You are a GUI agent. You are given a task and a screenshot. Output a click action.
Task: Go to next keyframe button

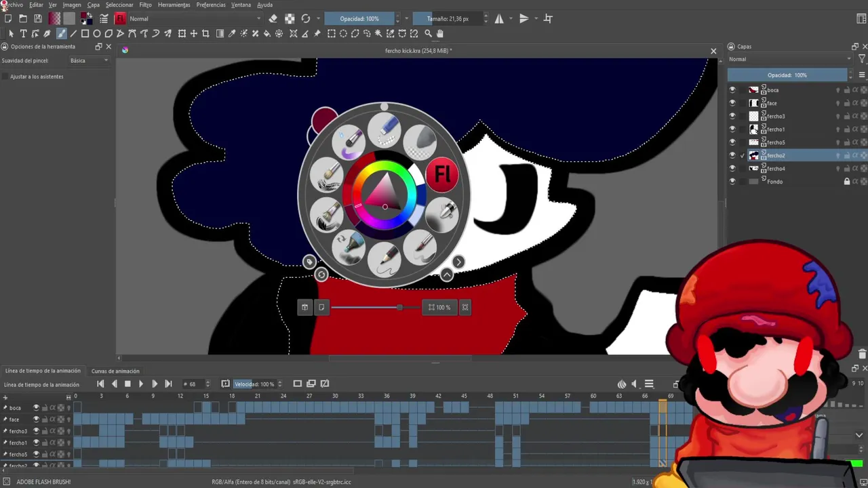[x=155, y=384]
